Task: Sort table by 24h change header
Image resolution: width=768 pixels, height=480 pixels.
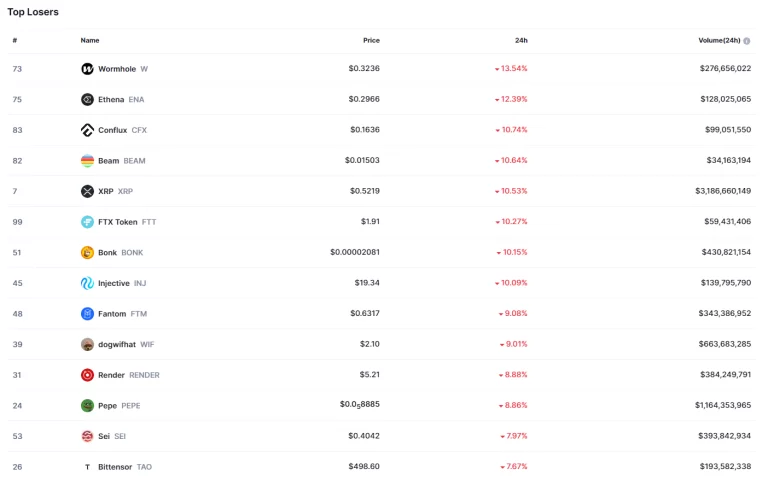Action: [521, 41]
